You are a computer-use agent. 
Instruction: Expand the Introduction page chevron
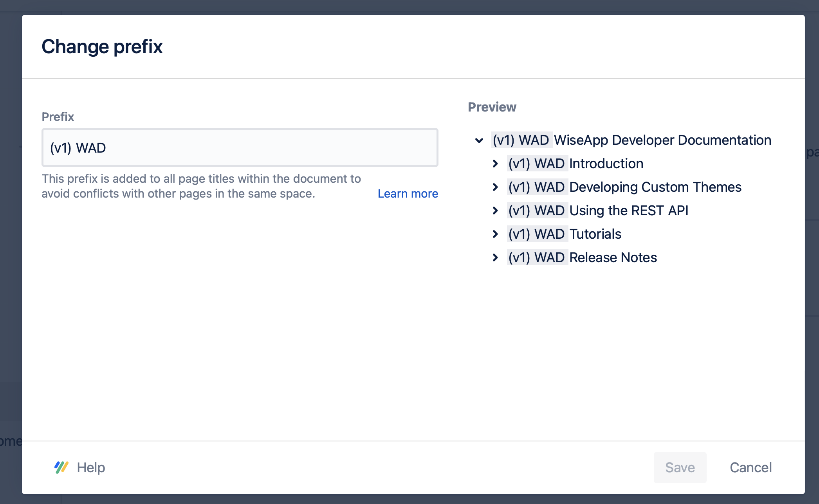coord(495,164)
